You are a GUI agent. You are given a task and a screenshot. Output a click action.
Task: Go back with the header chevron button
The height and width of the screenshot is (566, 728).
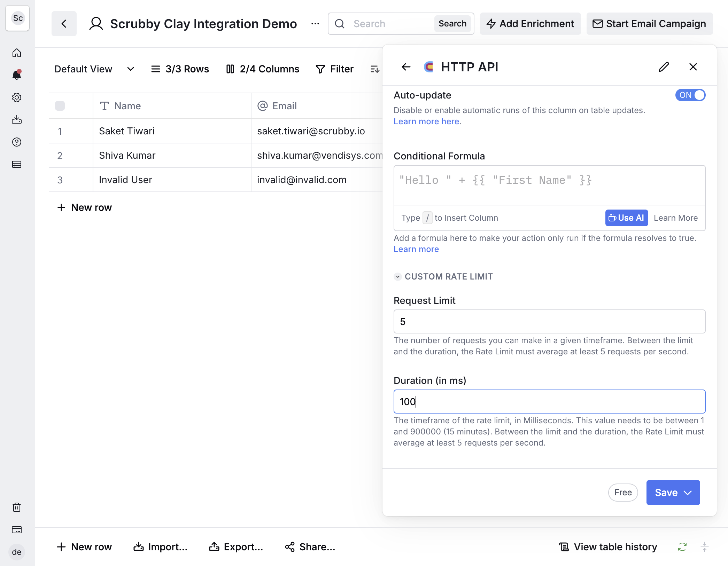click(64, 24)
